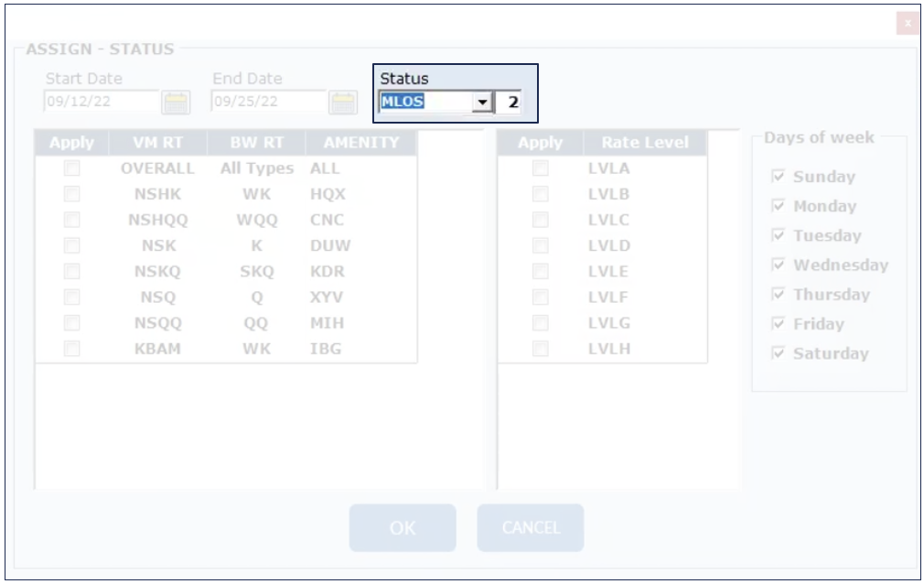924x584 pixels.
Task: Click the VM RT column header
Action: pos(157,143)
